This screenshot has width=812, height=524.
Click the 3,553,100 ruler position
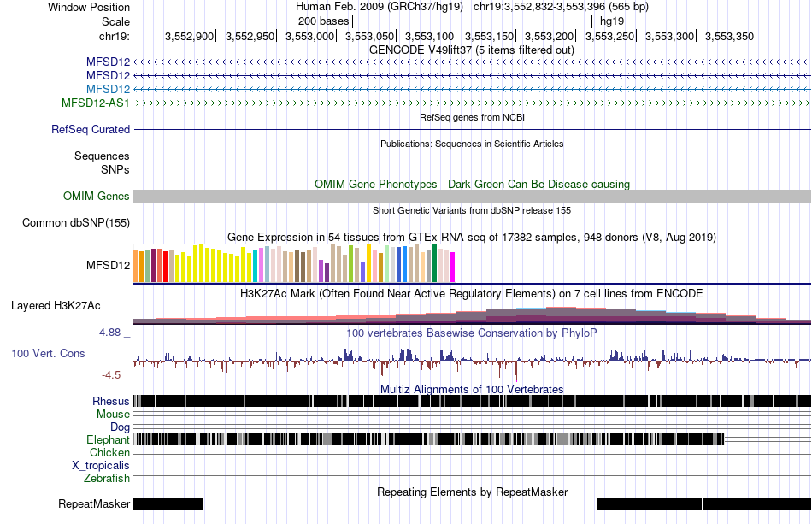[429, 36]
